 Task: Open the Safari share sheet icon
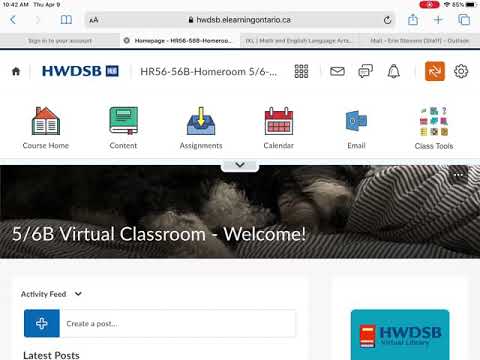(413, 20)
